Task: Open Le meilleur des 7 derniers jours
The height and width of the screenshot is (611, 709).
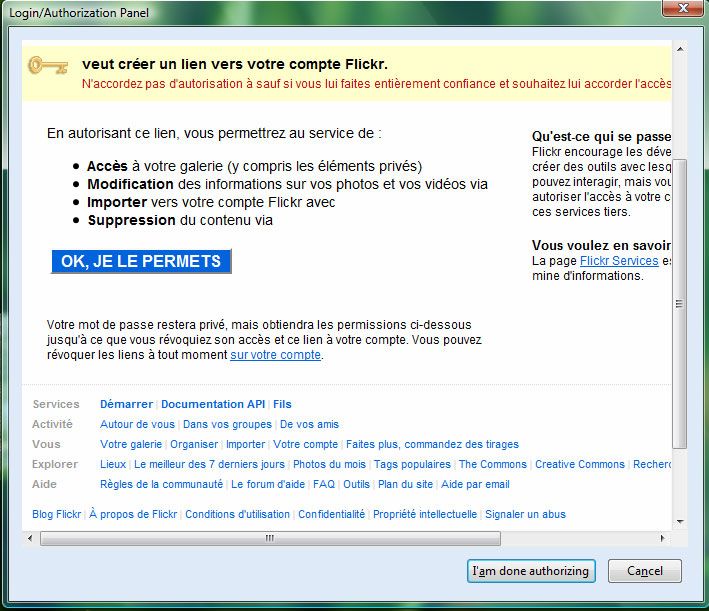Action: coord(209,464)
